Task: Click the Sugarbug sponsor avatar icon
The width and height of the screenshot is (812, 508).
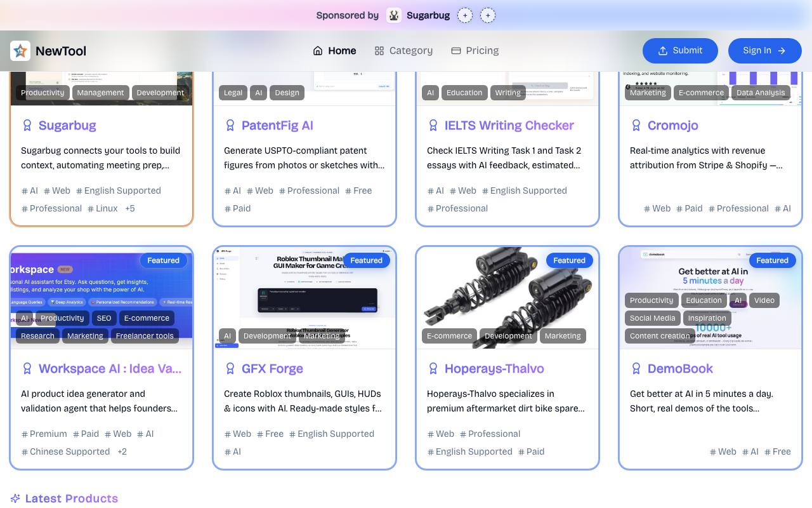Action: pyautogui.click(x=394, y=15)
